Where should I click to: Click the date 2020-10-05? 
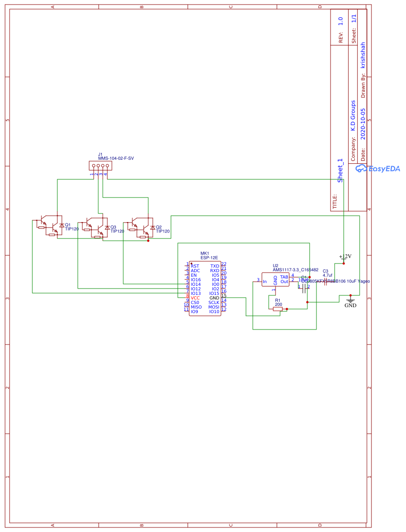pos(363,124)
